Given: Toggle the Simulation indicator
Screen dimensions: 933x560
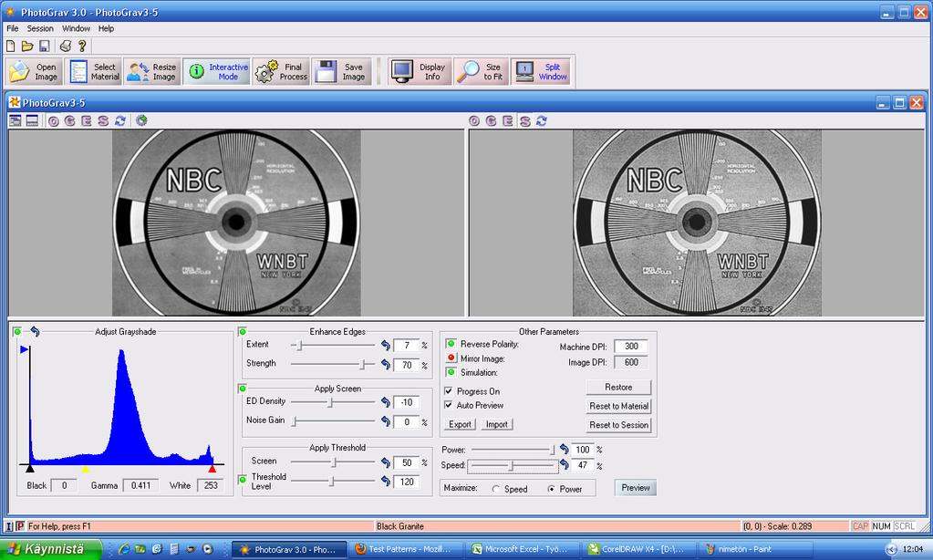Looking at the screenshot, I should [x=451, y=372].
